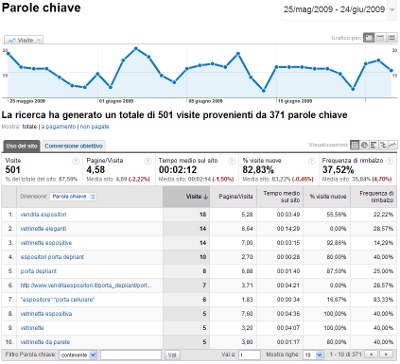Click the lowest graph point before 15 giugno
Image resolution: width=400 pixels, height=364 pixels.
[x=263, y=90]
